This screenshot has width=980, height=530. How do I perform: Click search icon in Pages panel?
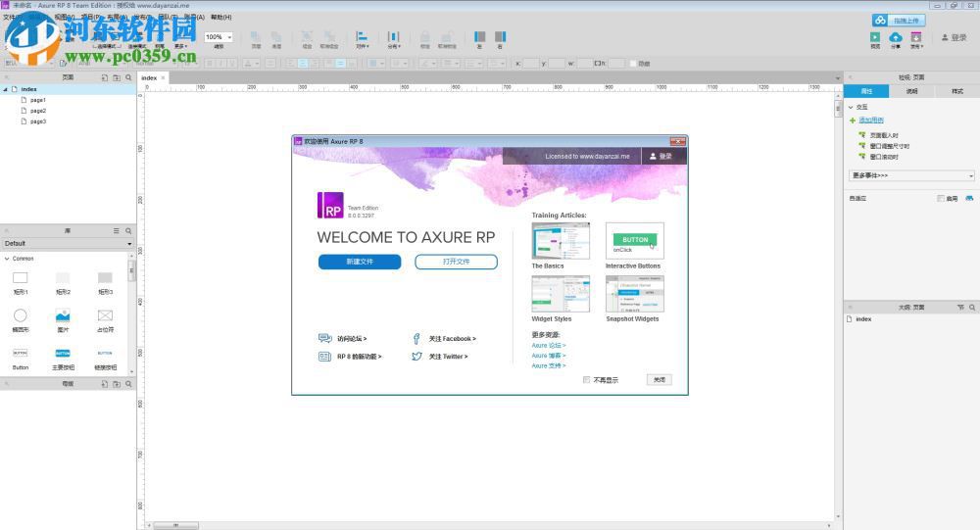pos(128,77)
